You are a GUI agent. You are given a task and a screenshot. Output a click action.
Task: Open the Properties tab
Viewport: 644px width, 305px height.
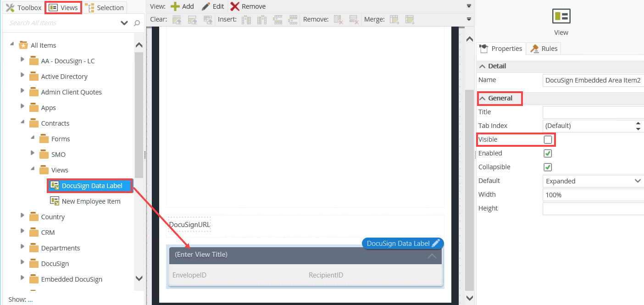[500, 49]
